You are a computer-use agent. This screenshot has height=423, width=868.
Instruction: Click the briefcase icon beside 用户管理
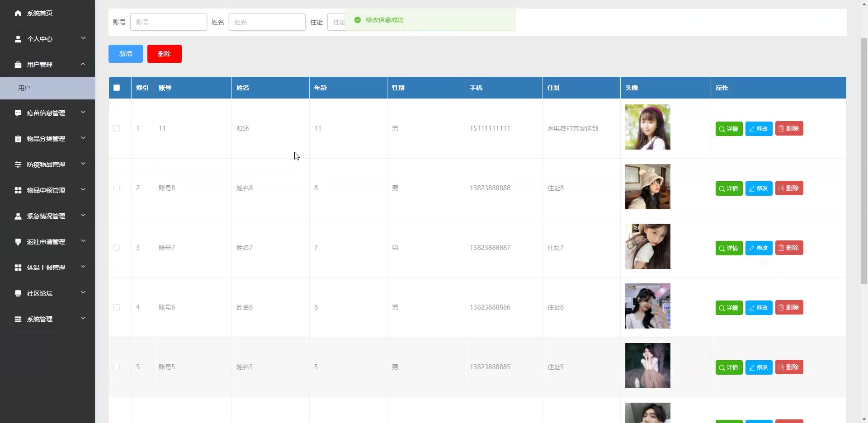tap(18, 65)
